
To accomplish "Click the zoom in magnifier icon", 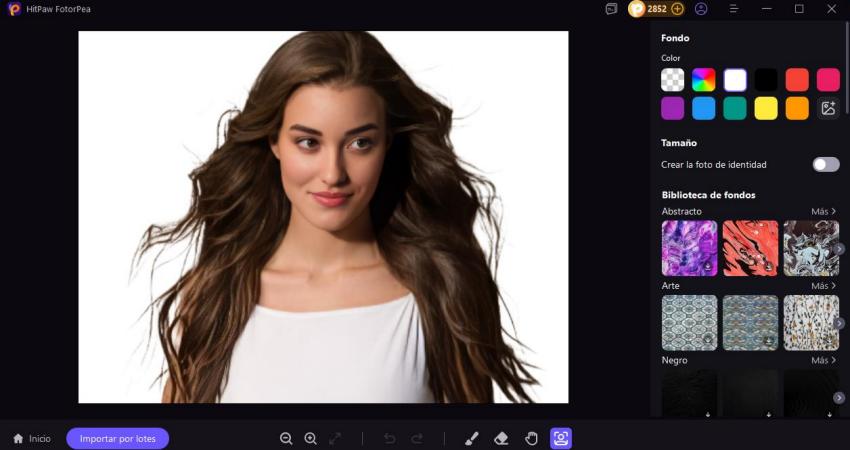I will click(x=310, y=438).
